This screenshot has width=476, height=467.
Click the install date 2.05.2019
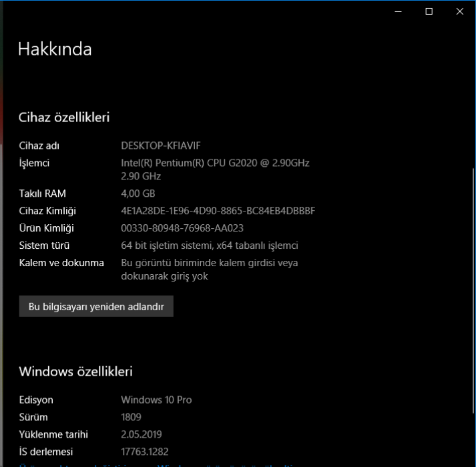pos(142,434)
